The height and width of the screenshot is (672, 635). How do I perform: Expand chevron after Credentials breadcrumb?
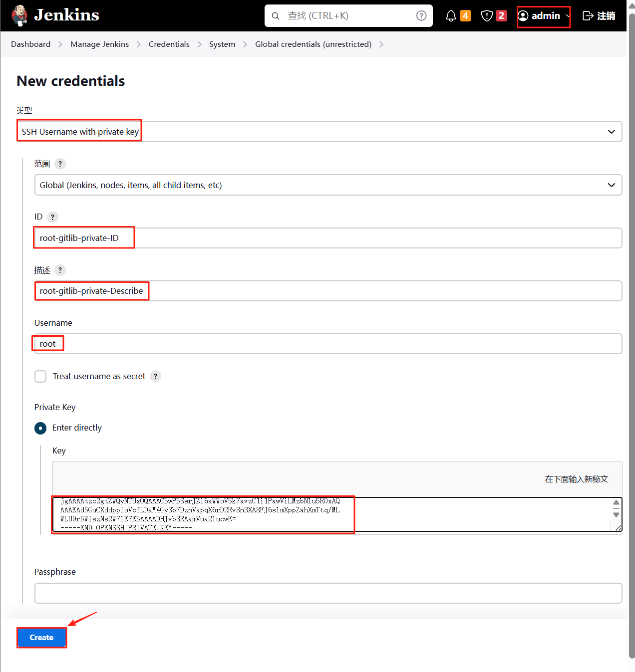pyautogui.click(x=200, y=44)
